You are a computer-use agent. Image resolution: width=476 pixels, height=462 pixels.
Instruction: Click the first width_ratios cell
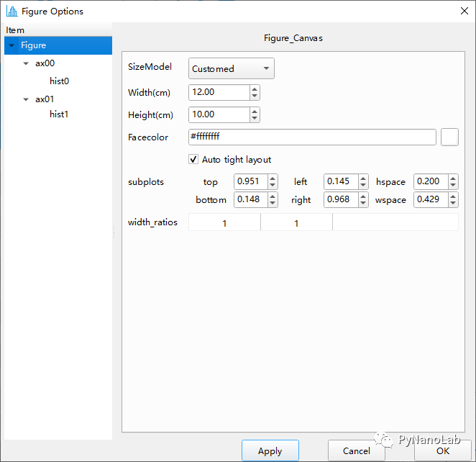224,222
